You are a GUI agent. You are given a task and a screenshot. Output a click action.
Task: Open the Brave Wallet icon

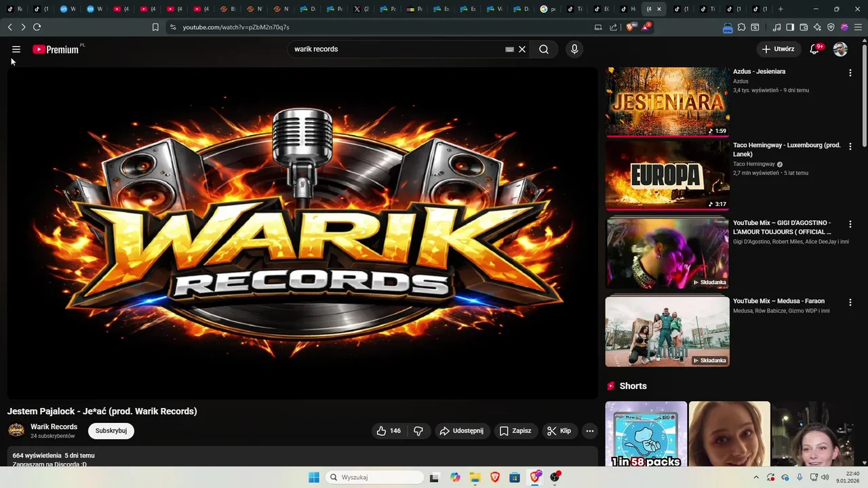coord(804,27)
